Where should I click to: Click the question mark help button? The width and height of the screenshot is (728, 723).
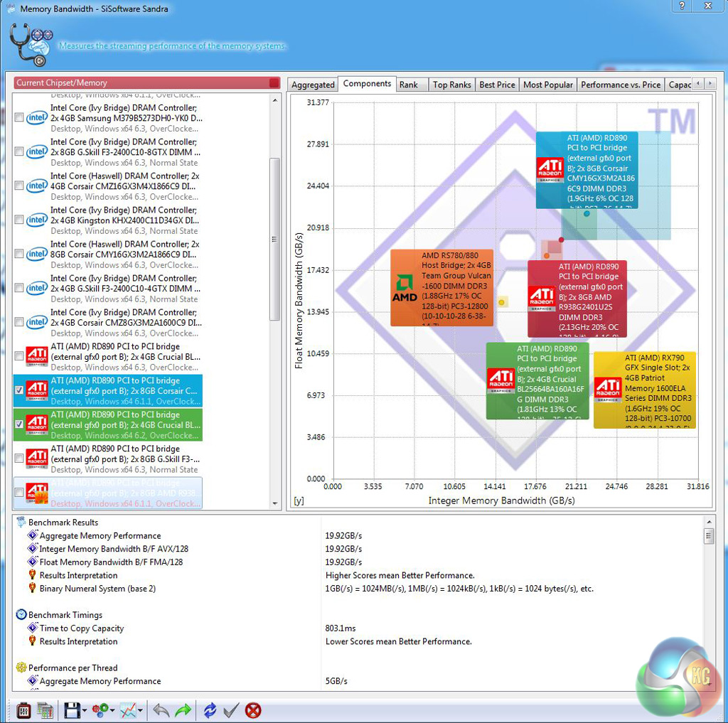(x=682, y=6)
